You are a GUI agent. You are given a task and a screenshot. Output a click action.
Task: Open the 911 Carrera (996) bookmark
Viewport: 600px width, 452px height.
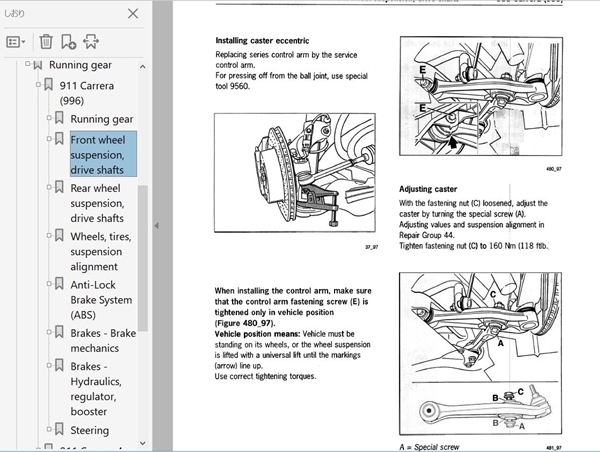click(86, 93)
